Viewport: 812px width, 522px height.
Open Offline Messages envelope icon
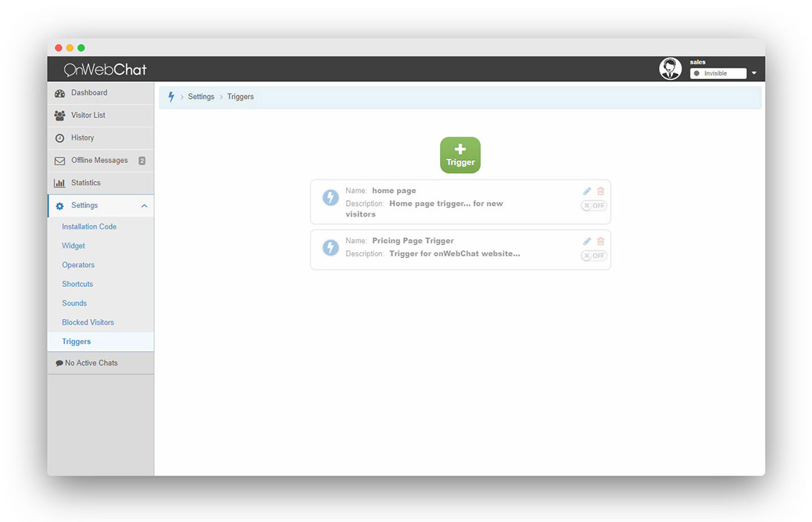pos(60,160)
